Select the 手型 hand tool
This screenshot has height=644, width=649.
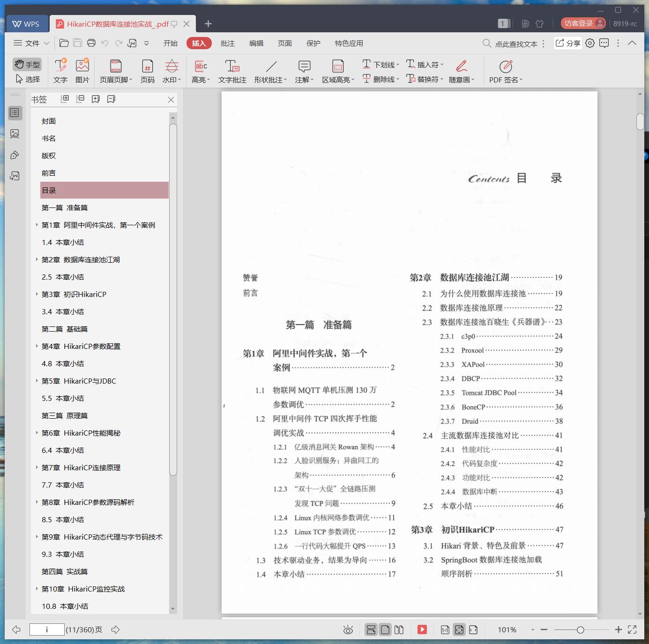click(27, 65)
